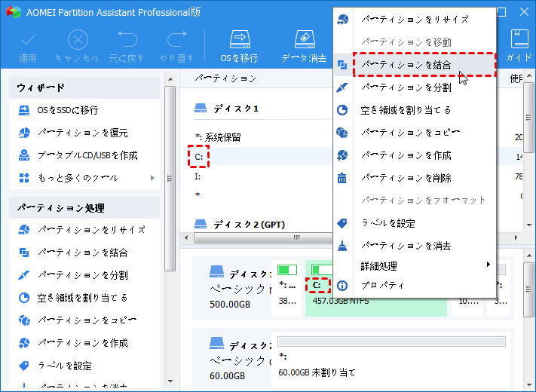This screenshot has height=392, width=536.
Task: Click the パーティション column header
Action: coord(225,78)
